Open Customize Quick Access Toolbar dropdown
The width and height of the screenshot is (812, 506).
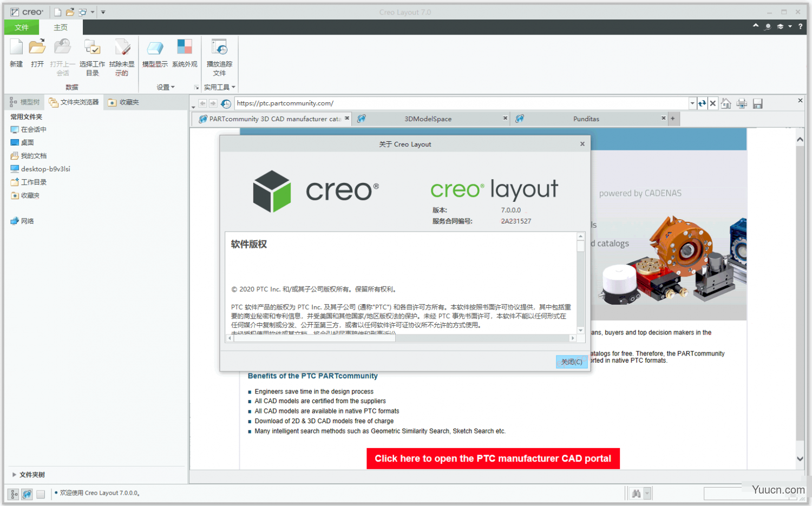103,12
